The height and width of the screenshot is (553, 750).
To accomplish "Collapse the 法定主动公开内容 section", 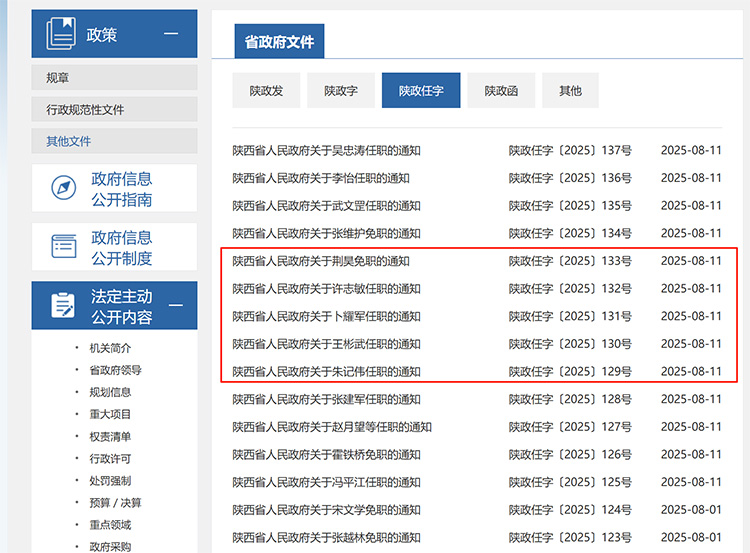I will [175, 305].
